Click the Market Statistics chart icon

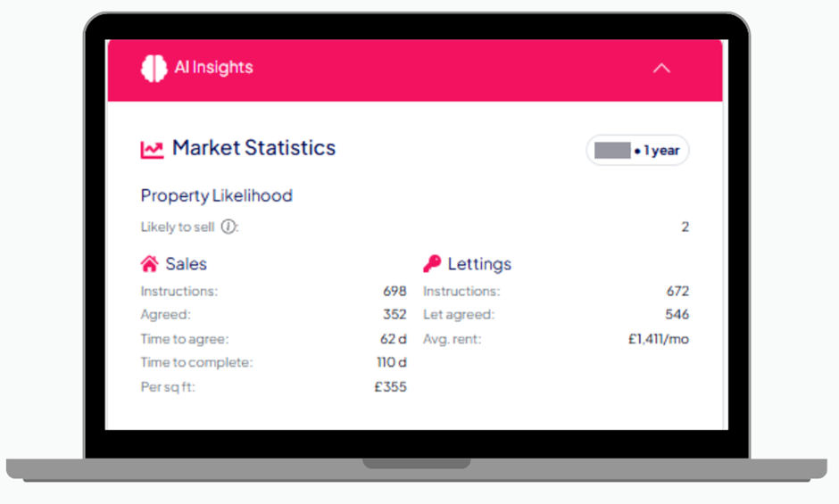click(x=152, y=149)
